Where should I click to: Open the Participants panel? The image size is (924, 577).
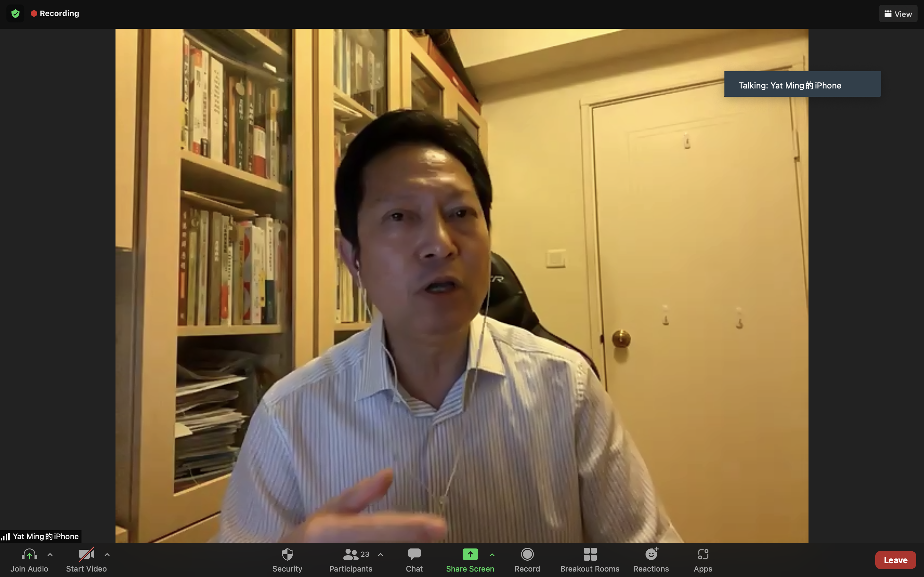[x=350, y=559]
